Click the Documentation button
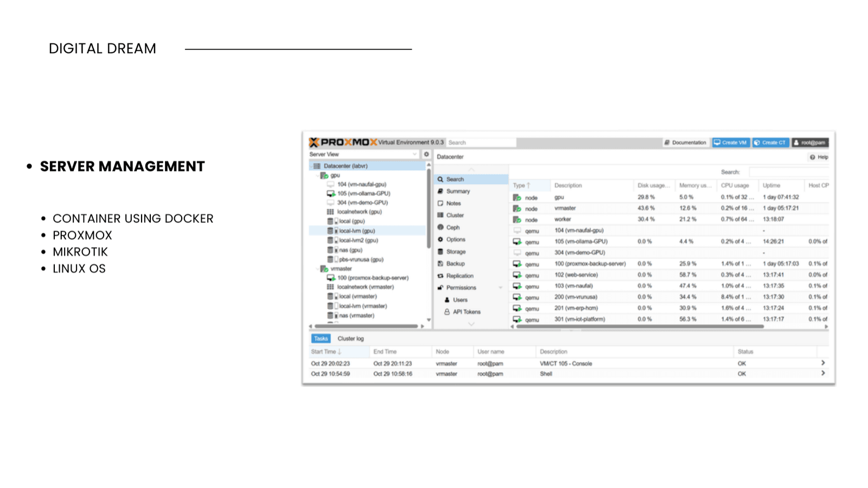Screen dimensions: 868x488 click(x=685, y=143)
